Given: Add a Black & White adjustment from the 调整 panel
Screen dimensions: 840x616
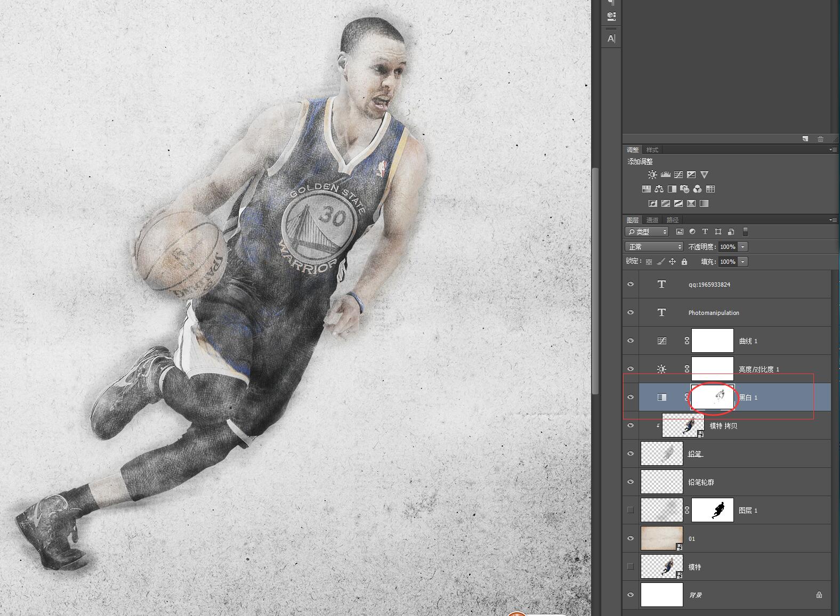Looking at the screenshot, I should click(x=672, y=189).
